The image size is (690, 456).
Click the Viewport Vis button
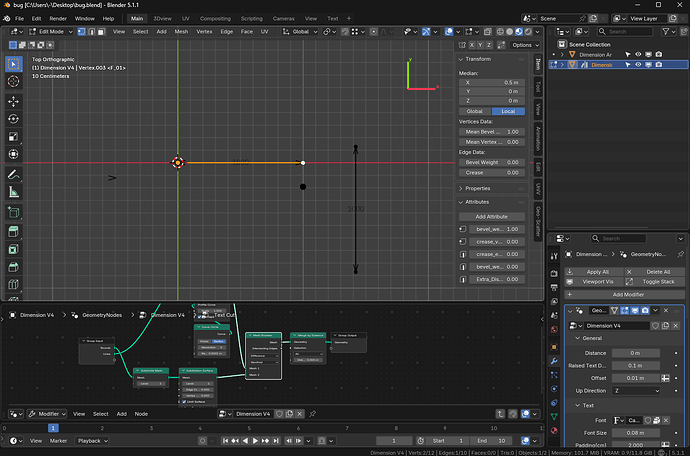tap(595, 282)
